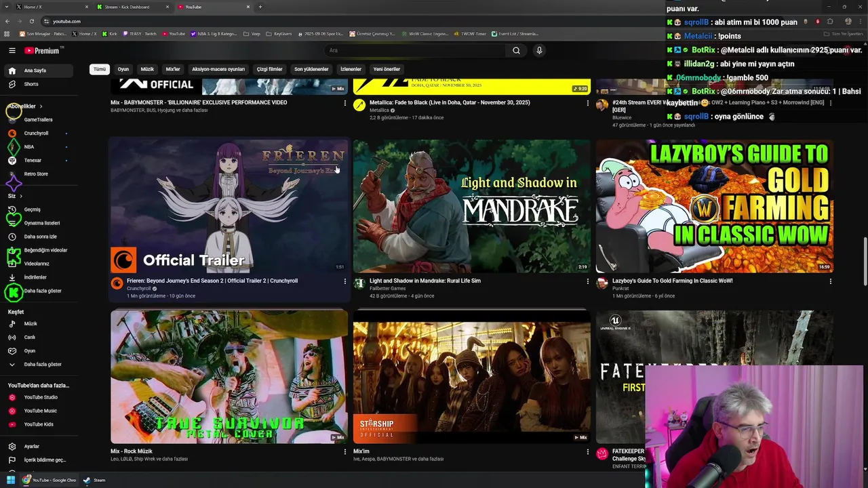The width and height of the screenshot is (868, 488).
Task: Click the YouTube search input field
Action: point(415,50)
